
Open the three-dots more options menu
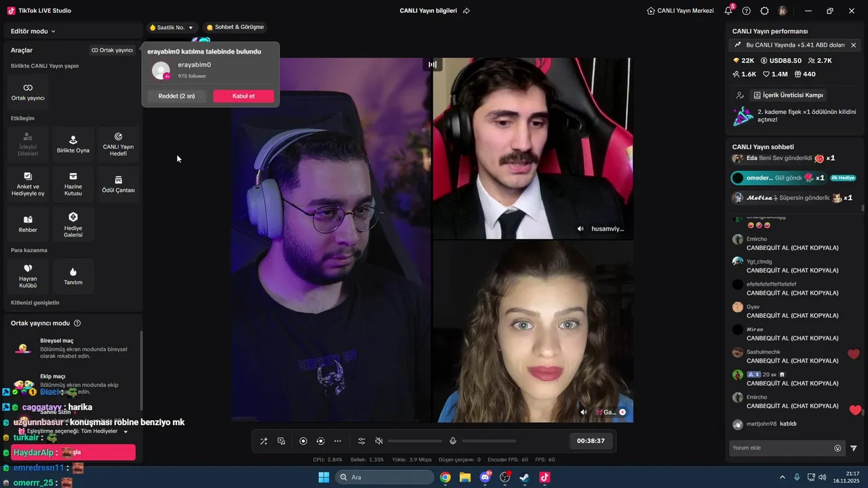coord(338,441)
